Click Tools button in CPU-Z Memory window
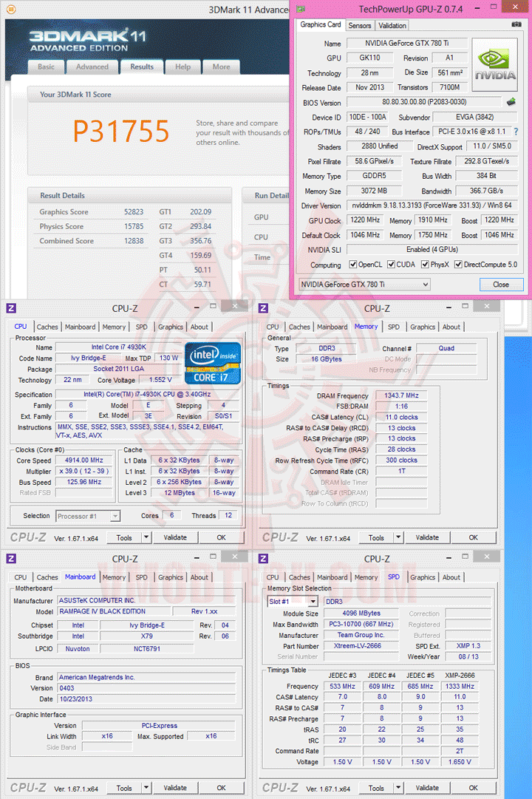The height and width of the screenshot is (799, 532). [376, 537]
